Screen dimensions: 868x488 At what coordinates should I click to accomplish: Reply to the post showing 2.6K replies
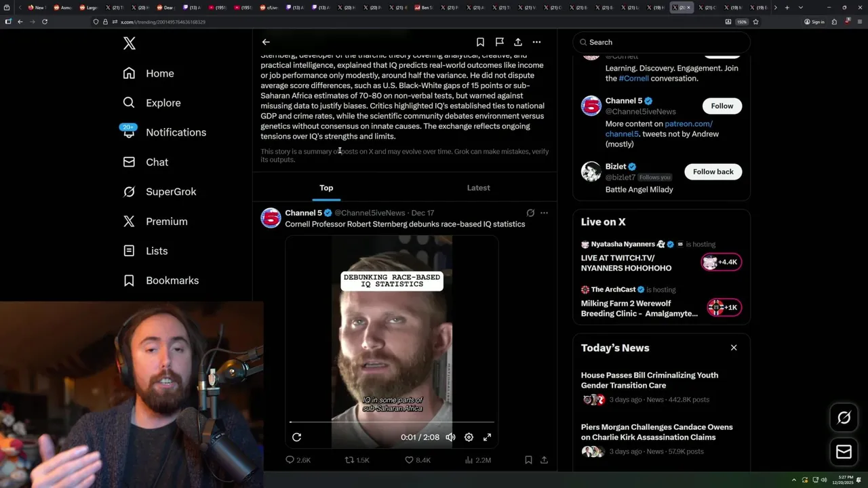[298, 460]
